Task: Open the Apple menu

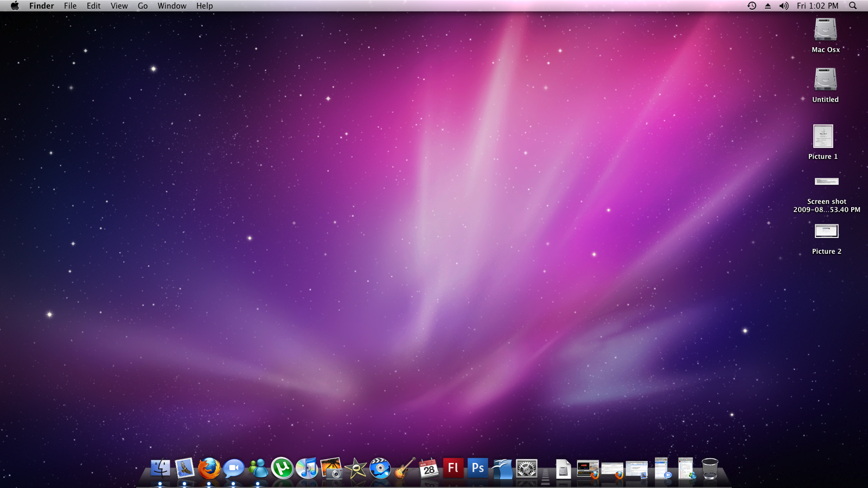Action: pyautogui.click(x=15, y=5)
